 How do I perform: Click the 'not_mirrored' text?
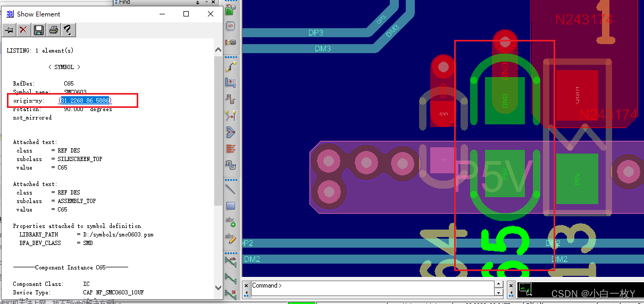click(32, 117)
